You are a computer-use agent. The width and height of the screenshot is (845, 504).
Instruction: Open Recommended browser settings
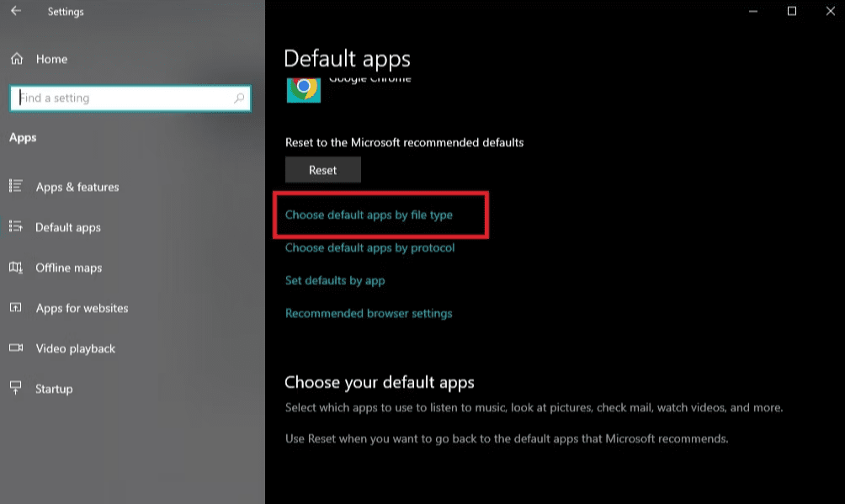(x=369, y=313)
